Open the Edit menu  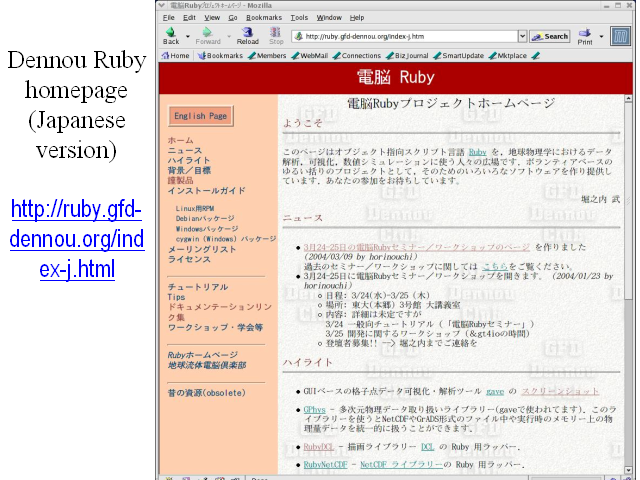coord(189,18)
